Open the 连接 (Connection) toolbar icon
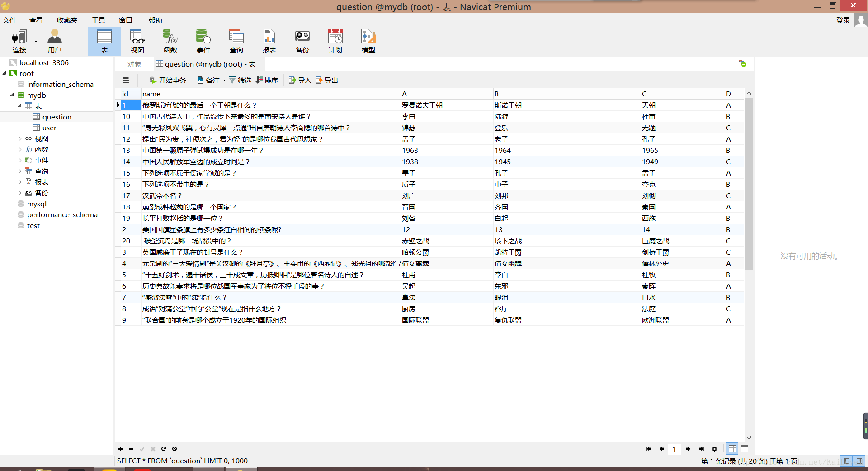This screenshot has width=868, height=471. [x=19, y=41]
